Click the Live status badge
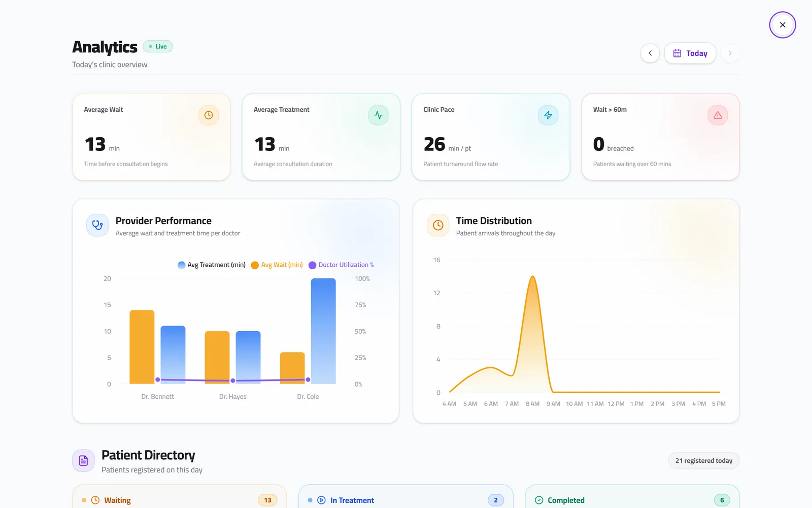This screenshot has width=812, height=508. pos(158,46)
